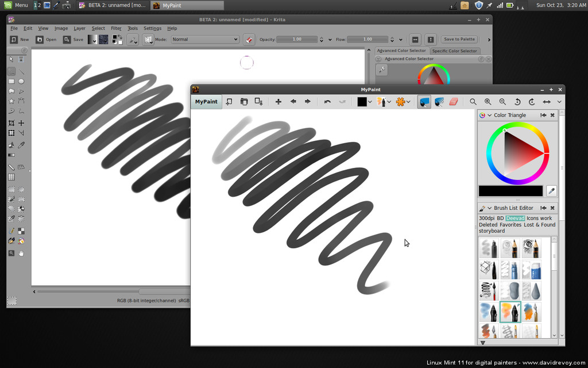This screenshot has height=368, width=588.
Task: Expand the Color Triangle panel menu chevron
Action: [x=489, y=115]
